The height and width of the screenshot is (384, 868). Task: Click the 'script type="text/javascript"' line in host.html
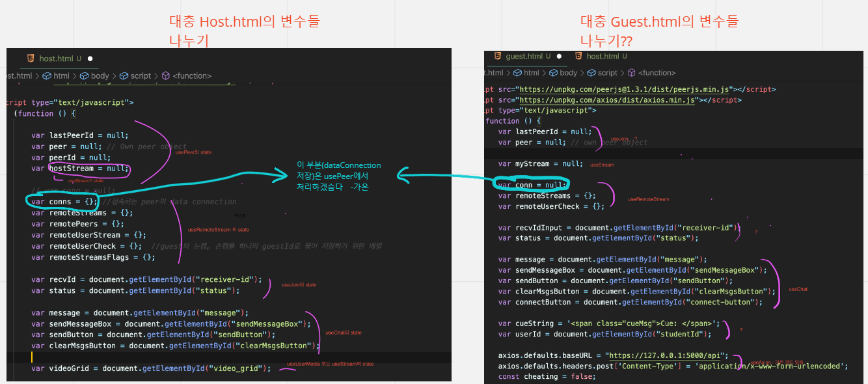69,102
